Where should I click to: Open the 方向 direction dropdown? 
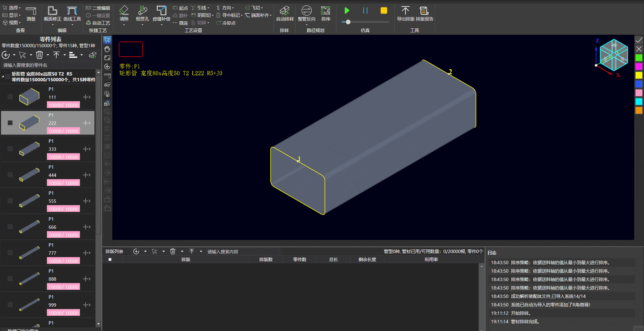(225, 8)
